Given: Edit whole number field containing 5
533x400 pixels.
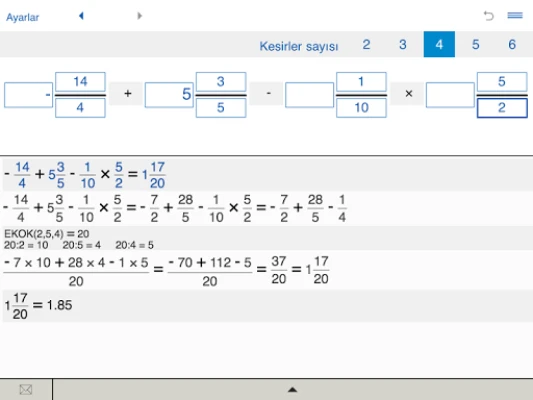Looking at the screenshot, I should (x=169, y=95).
